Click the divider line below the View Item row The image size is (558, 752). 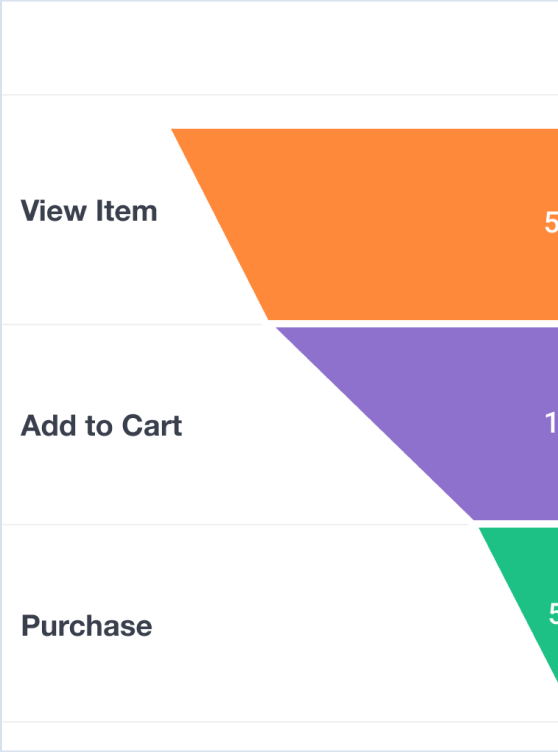coord(132,325)
